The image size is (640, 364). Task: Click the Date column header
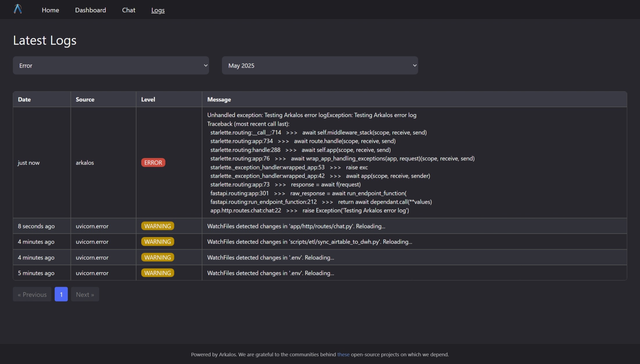pos(24,99)
